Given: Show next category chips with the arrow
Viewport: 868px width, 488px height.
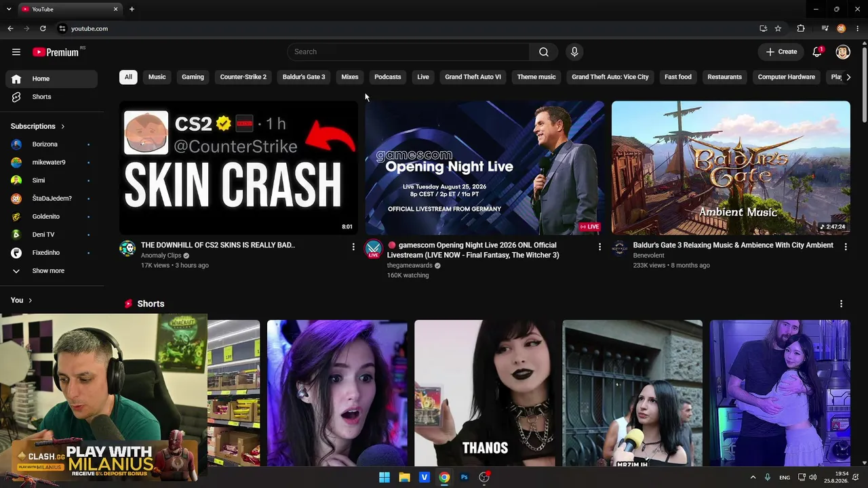Looking at the screenshot, I should 848,77.
